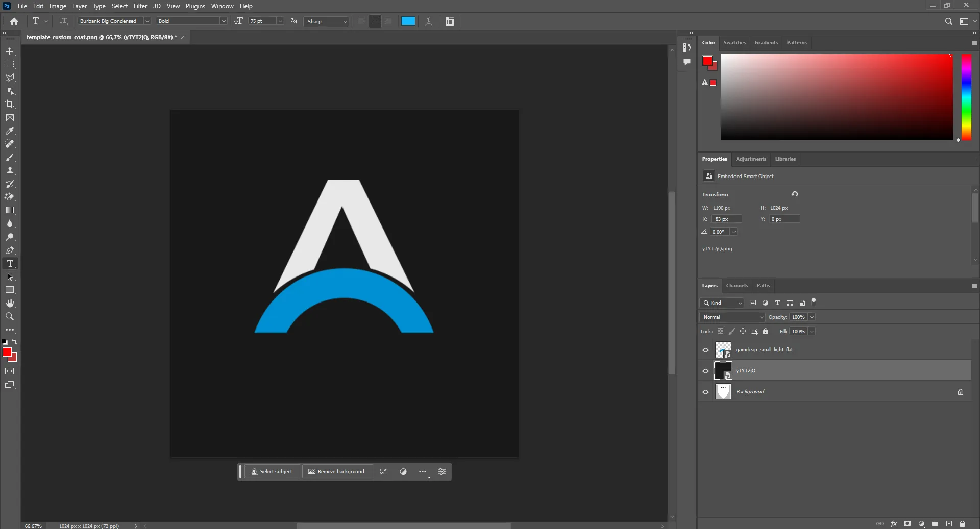Left align text button
The height and width of the screenshot is (529, 980).
(361, 21)
